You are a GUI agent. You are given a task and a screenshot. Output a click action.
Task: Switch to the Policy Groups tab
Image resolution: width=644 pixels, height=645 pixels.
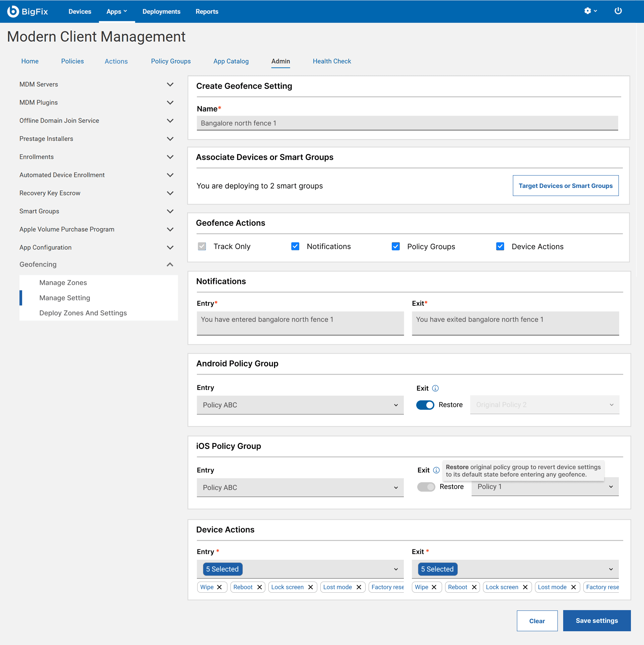171,61
